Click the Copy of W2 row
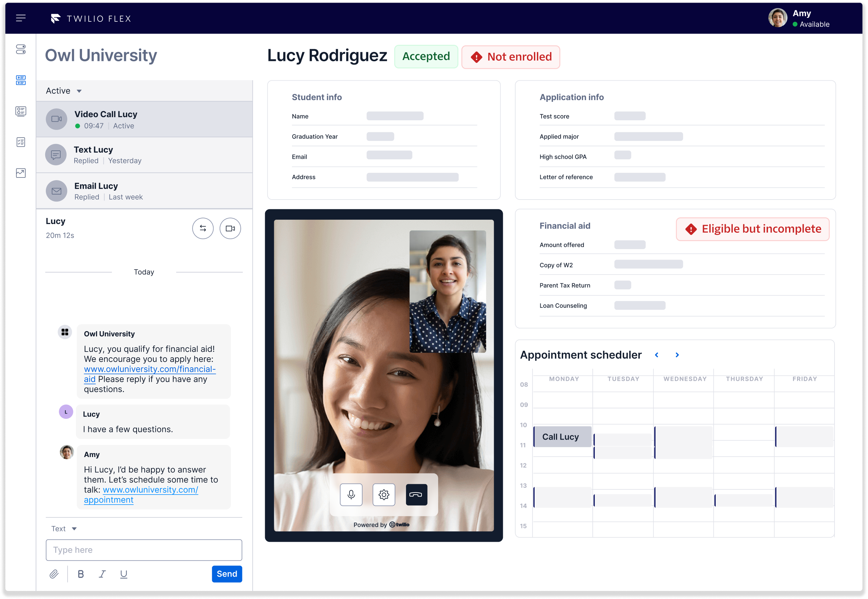868x599 pixels. coord(682,265)
